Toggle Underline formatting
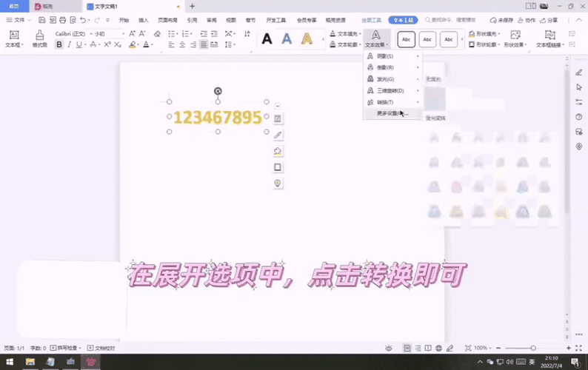This screenshot has height=370, width=588. tap(78, 44)
